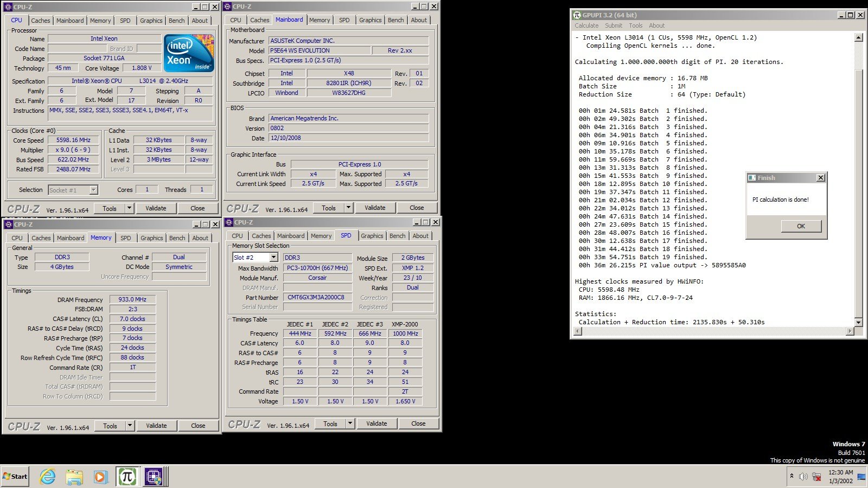Viewport: 868px width, 488px height.
Task: Click GPUPI vertical scrollbar down arrow
Action: (x=858, y=322)
